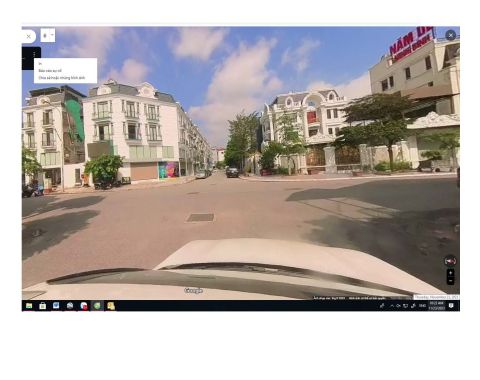Click the taskbar clock and date
The height and width of the screenshot is (380, 480).
[437, 306]
